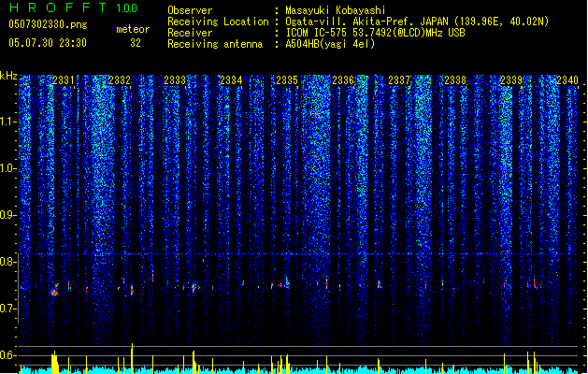Click the 'meteor' count label
Screen dimensions: 588x374
(x=133, y=29)
